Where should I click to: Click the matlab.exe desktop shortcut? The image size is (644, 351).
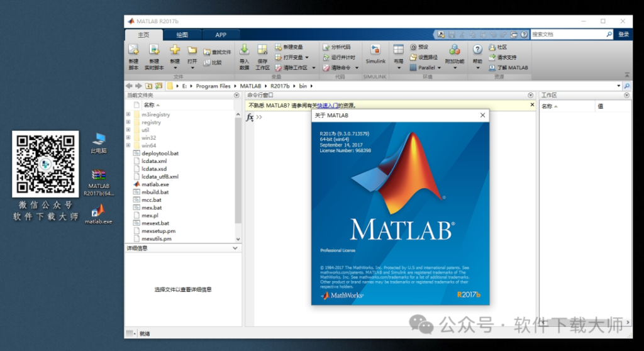pyautogui.click(x=99, y=214)
